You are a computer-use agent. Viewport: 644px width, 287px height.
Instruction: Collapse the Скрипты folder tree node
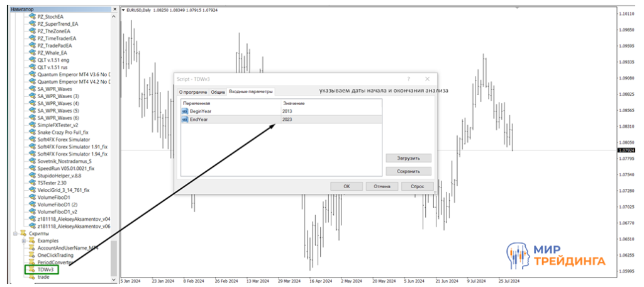[14, 234]
